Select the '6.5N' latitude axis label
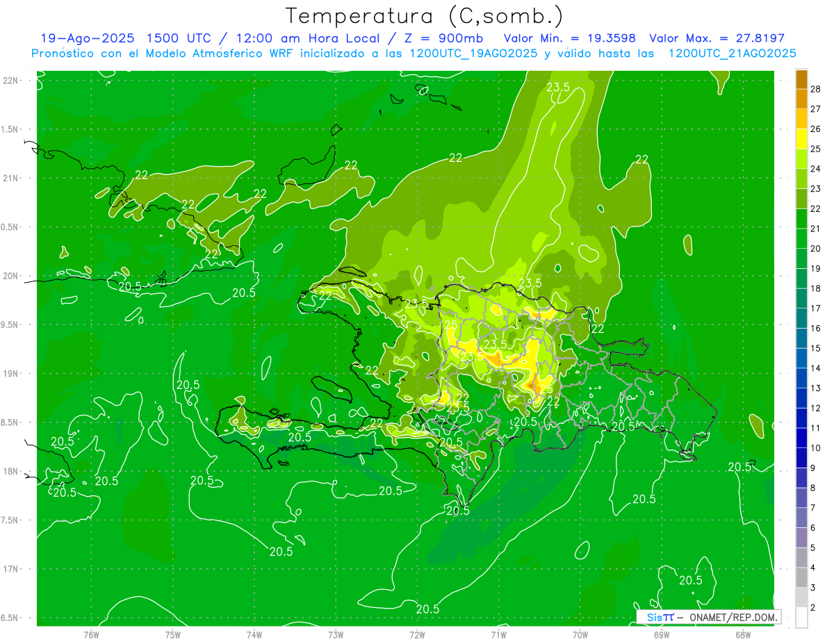Image resolution: width=834 pixels, height=644 pixels. point(10,618)
